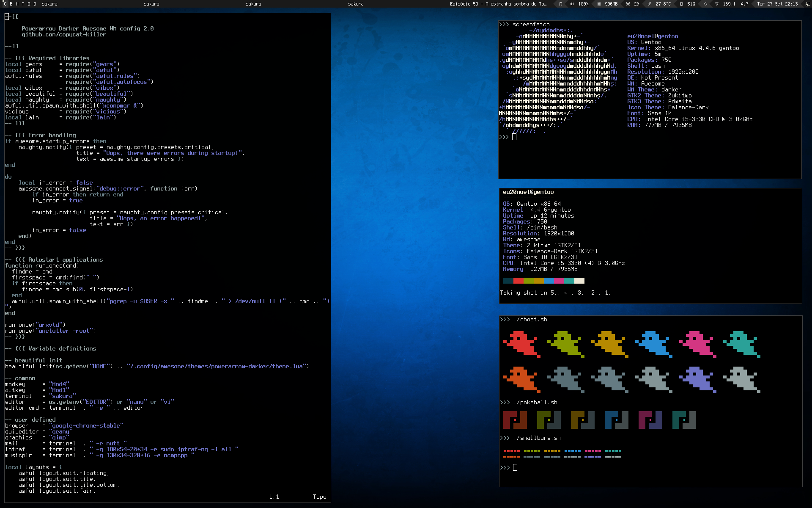812x508 pixels.
Task: Click the volume speaker icon in the top bar
Action: pyautogui.click(x=572, y=4)
